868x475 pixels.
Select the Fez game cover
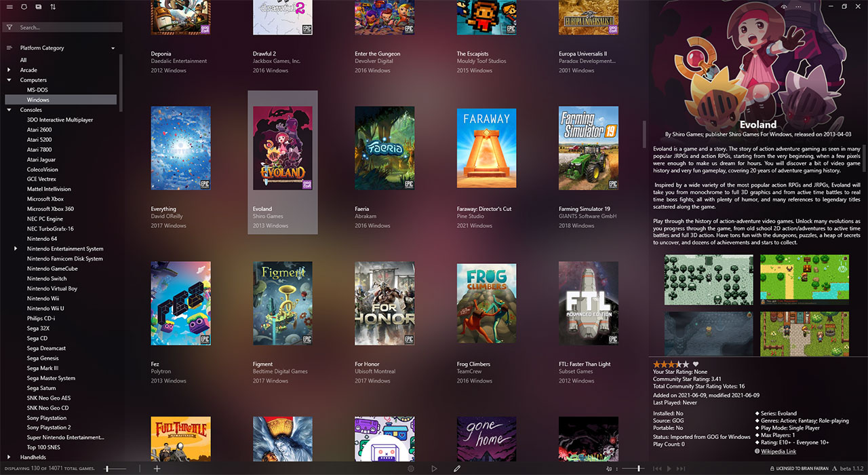(x=180, y=303)
